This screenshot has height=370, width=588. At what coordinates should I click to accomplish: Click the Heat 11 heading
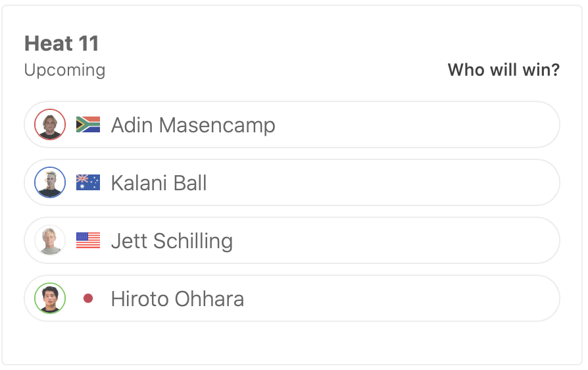click(62, 44)
